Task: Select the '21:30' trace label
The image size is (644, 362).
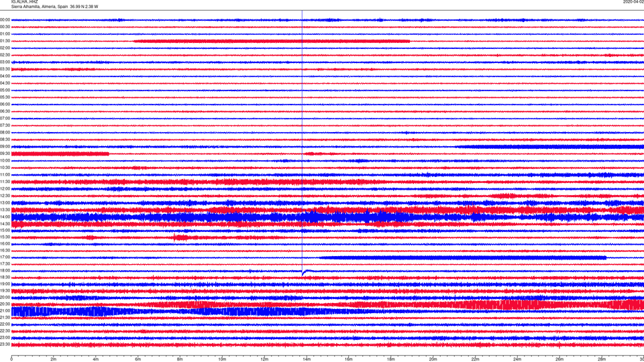Action: pos(5,318)
